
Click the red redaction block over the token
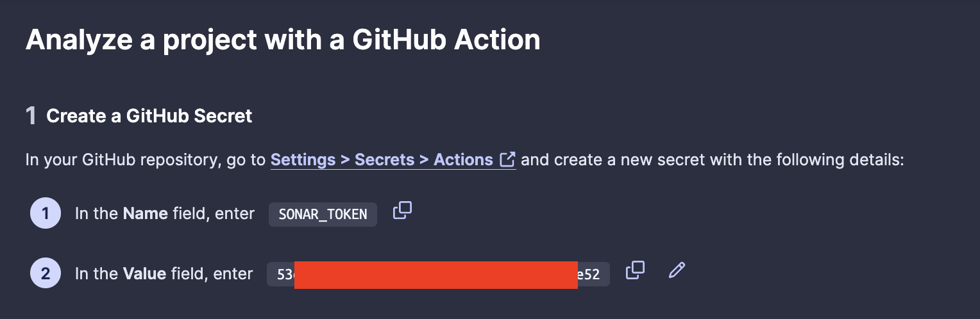pos(436,275)
